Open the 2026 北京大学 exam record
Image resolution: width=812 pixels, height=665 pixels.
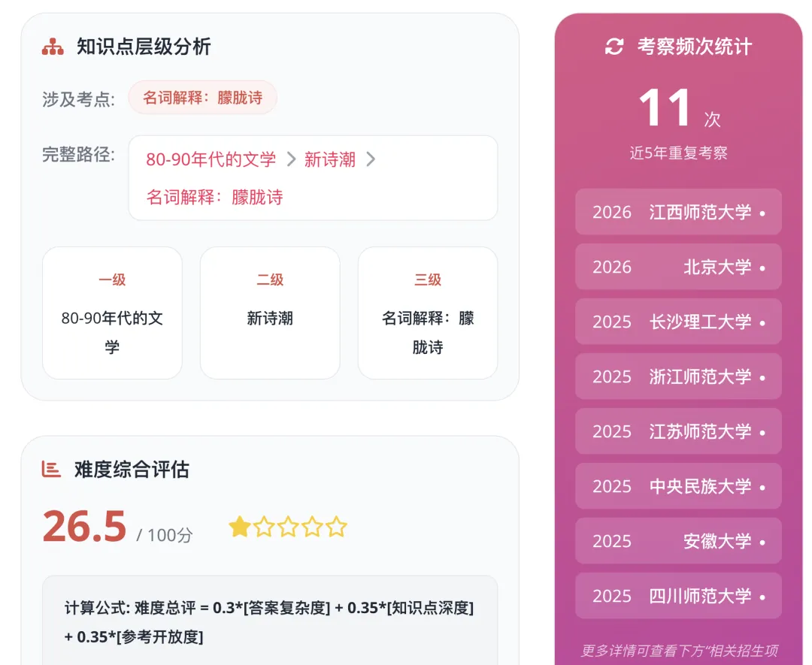(x=678, y=267)
